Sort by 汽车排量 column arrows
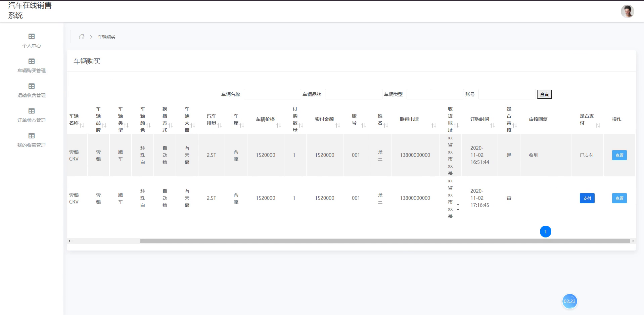 coord(220,125)
